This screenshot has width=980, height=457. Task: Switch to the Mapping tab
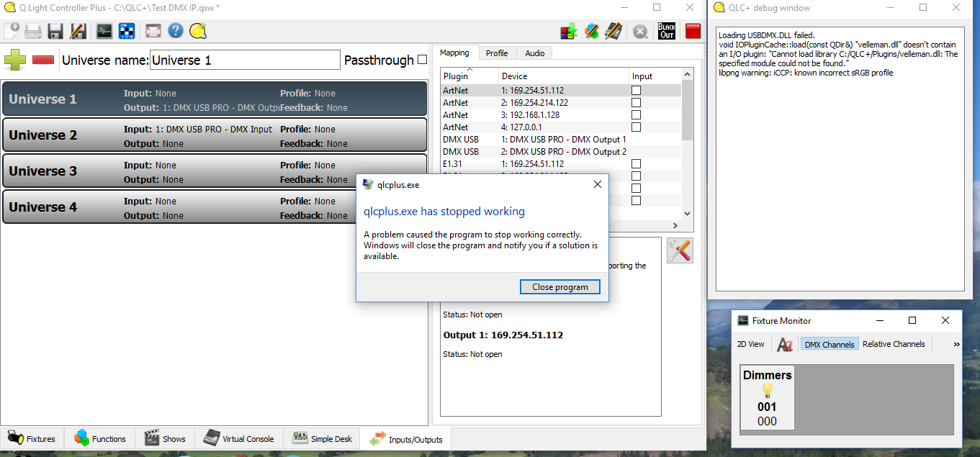pyautogui.click(x=454, y=53)
